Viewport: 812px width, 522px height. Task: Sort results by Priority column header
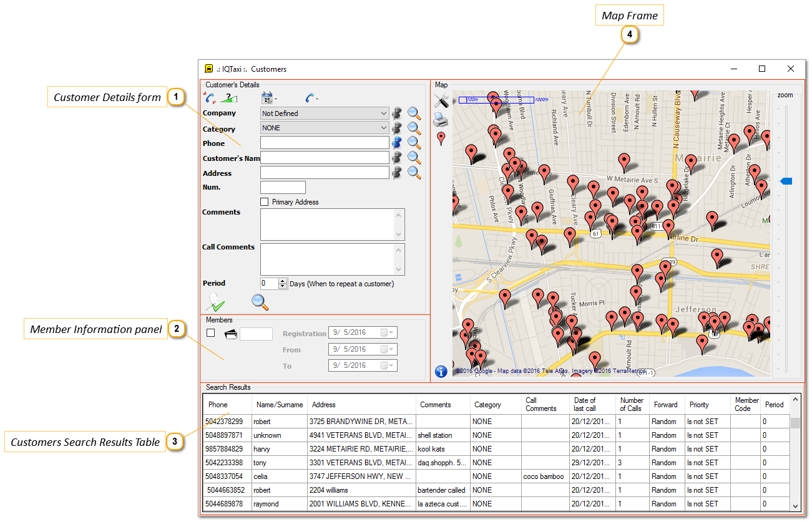point(707,405)
